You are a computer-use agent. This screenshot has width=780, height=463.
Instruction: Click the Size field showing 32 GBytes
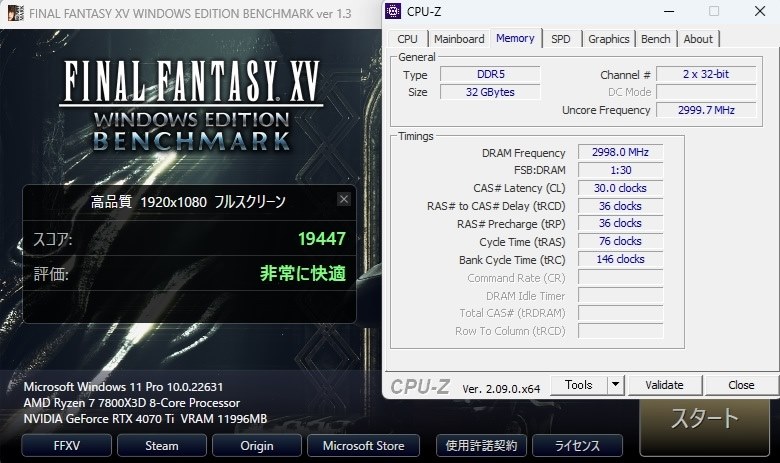[490, 93]
